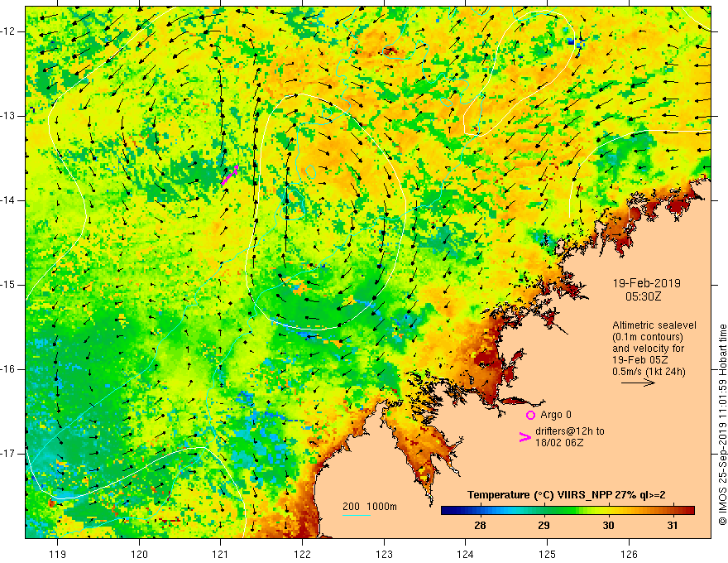Click the '18/02 06Z' legend text
This screenshot has width=728, height=563.
click(x=559, y=443)
